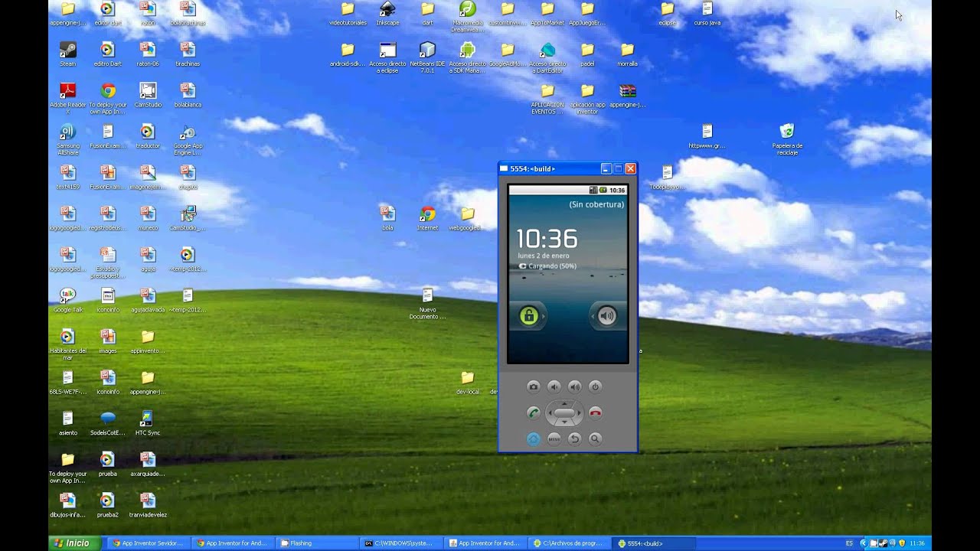Viewport: 980px width, 551px height.
Task: Select the appengine-j WinRAR archive icon
Action: pos(627,95)
